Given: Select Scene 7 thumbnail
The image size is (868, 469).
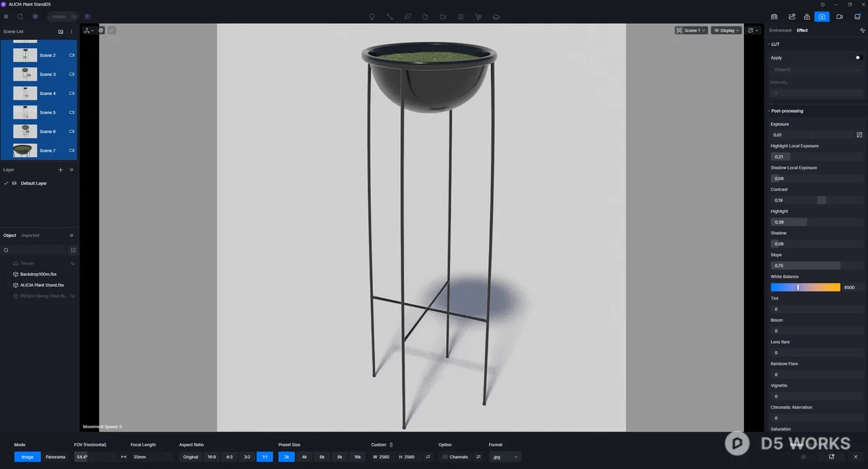Looking at the screenshot, I should click(x=25, y=150).
